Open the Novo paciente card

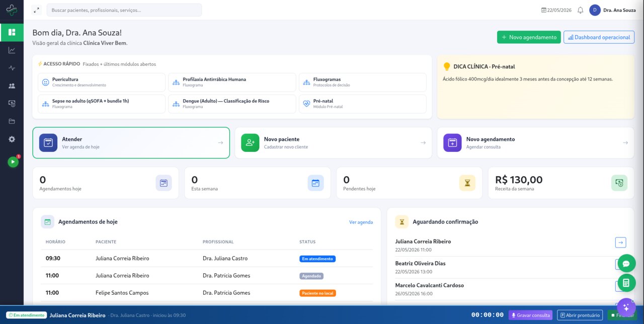(x=333, y=143)
